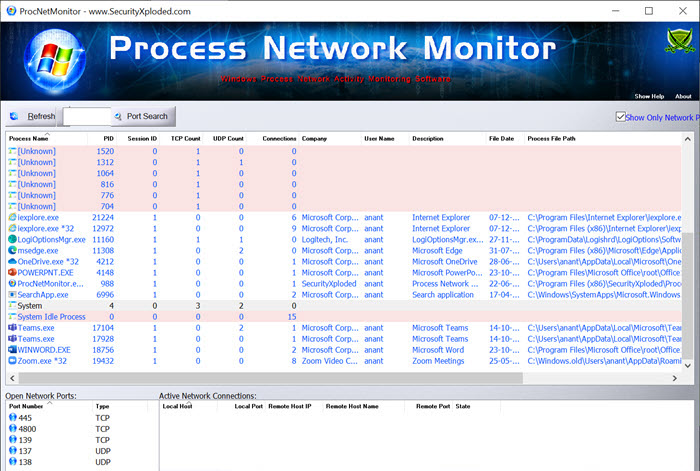The height and width of the screenshot is (471, 700).
Task: Sort connections by Remote Host Name header
Action: 352,406
